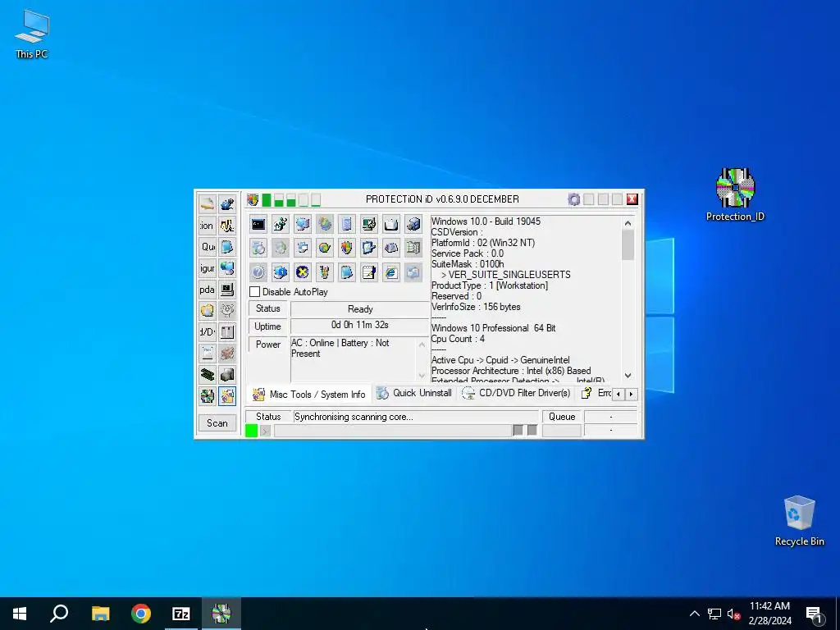Viewport: 840px width, 630px height.
Task: Click the blue bug sidebar icon
Action: coord(227,203)
